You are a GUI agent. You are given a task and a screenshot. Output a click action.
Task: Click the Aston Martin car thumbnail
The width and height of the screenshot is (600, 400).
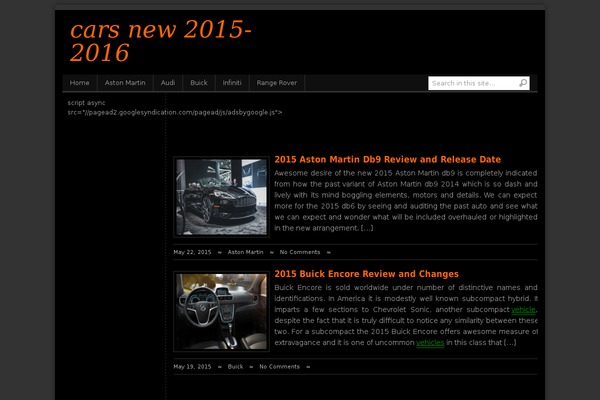pyautogui.click(x=221, y=197)
